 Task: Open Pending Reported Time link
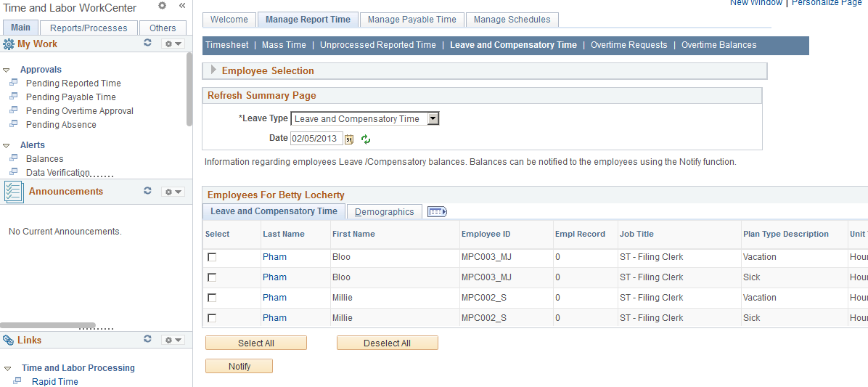point(73,83)
